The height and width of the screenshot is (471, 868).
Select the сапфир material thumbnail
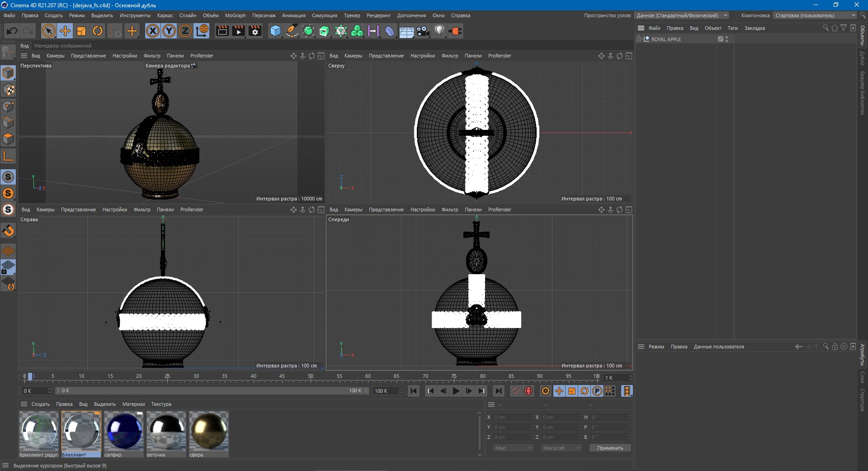click(124, 431)
